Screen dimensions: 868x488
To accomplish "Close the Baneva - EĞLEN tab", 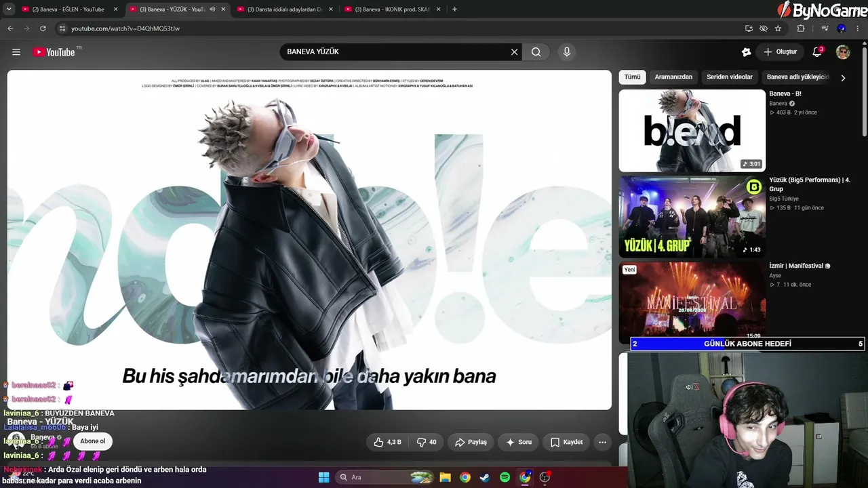I will pyautogui.click(x=115, y=9).
